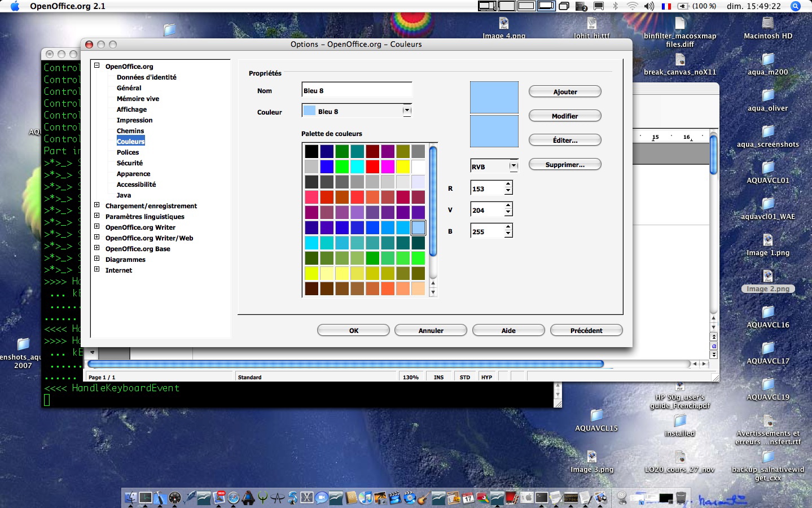Select Mémoire vive in options tree

(x=138, y=99)
